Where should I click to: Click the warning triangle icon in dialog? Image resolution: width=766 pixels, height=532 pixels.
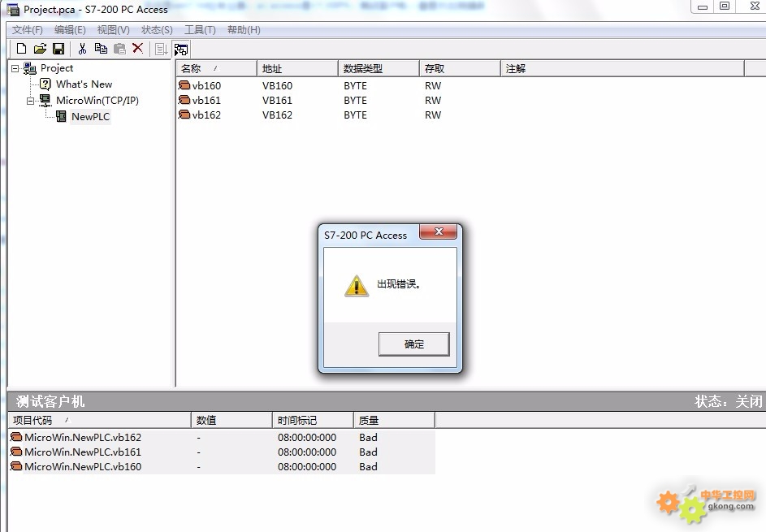click(357, 286)
